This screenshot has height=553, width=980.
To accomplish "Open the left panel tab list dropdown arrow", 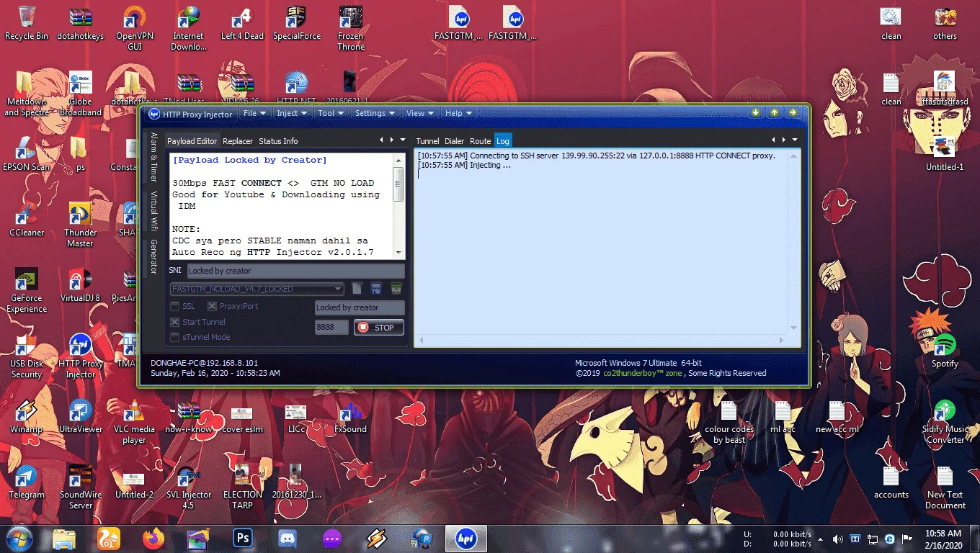I will click(402, 140).
